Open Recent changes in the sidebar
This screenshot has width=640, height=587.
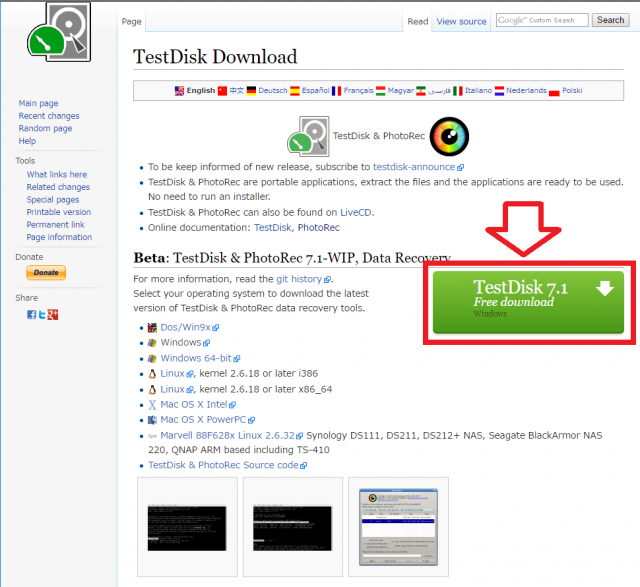(x=49, y=116)
